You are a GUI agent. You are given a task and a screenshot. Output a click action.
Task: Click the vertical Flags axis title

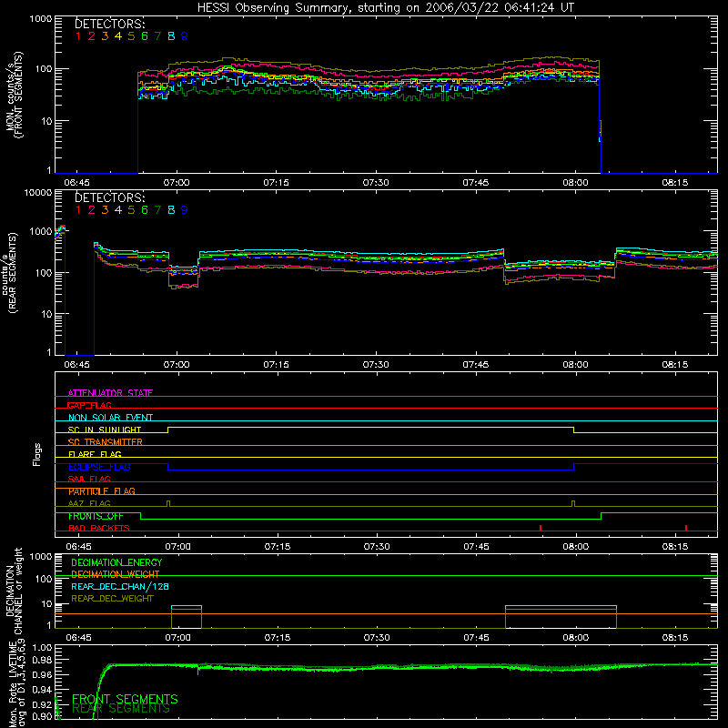36,454
